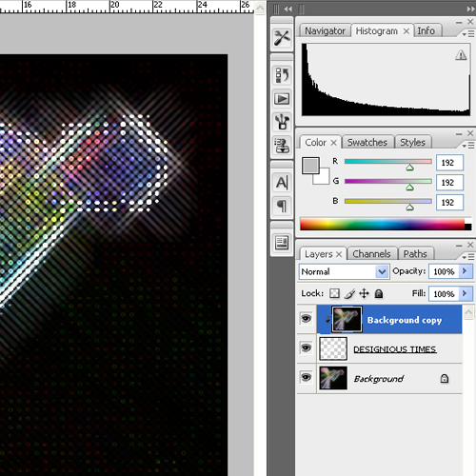Hide the DESIGNIOUS TIMES layer

(x=306, y=347)
